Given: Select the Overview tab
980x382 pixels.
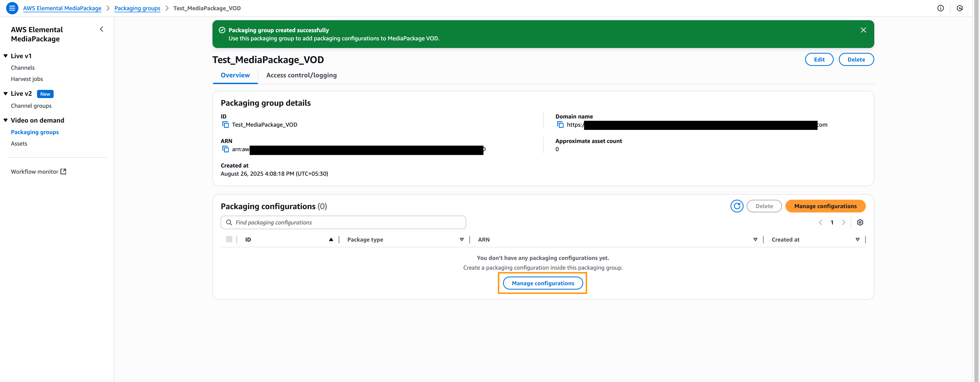Looking at the screenshot, I should tap(235, 75).
